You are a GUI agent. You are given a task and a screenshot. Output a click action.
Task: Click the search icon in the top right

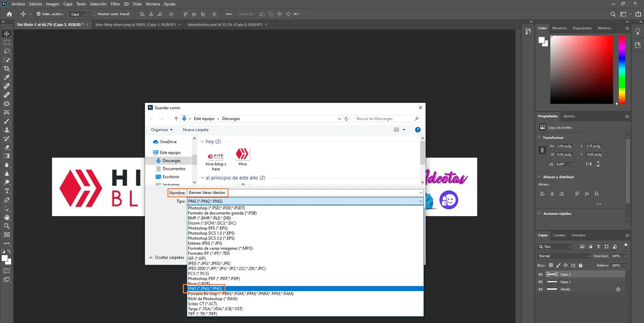tap(613, 14)
